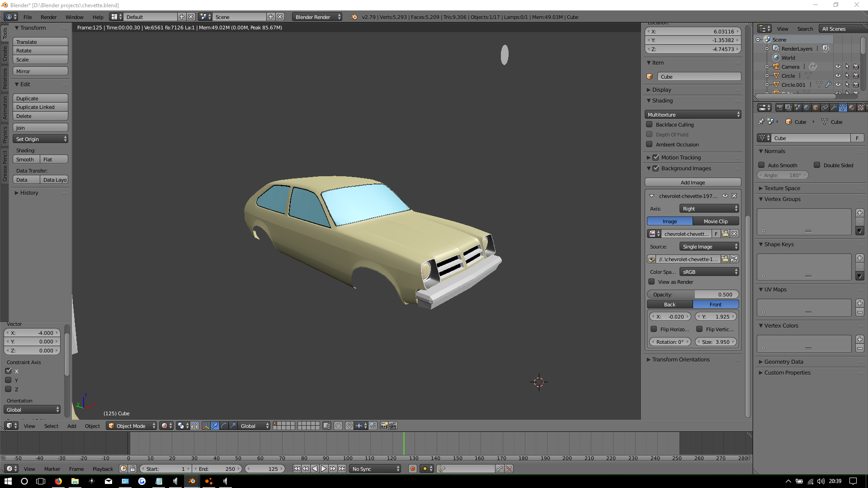This screenshot has width=868, height=488.
Task: Click the Opacity slider
Action: 693,295
